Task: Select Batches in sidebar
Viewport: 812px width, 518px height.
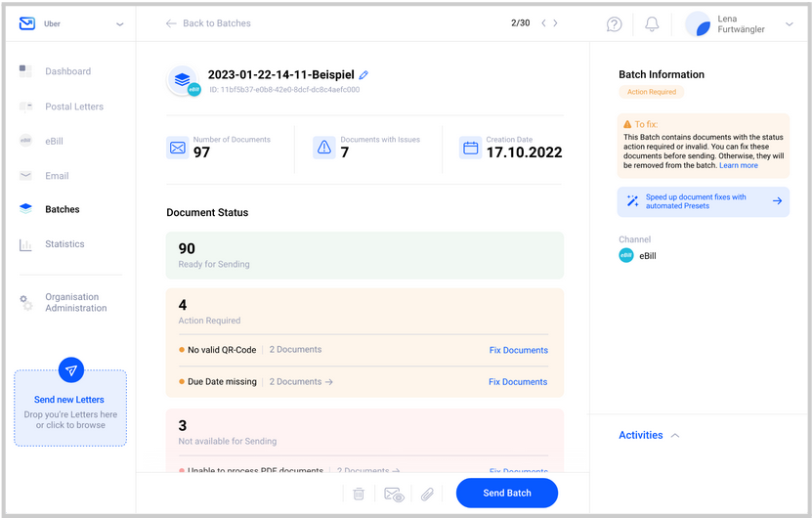Action: point(63,209)
